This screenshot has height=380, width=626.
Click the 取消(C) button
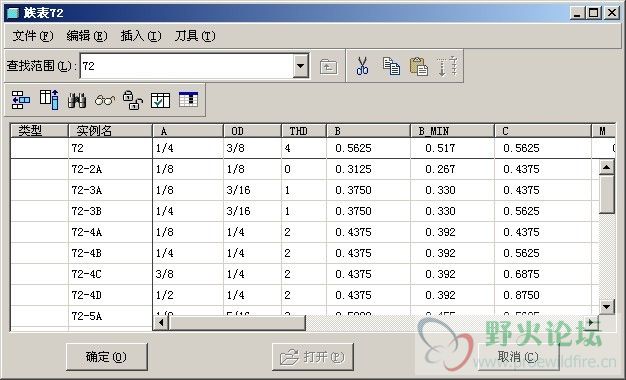pos(518,357)
